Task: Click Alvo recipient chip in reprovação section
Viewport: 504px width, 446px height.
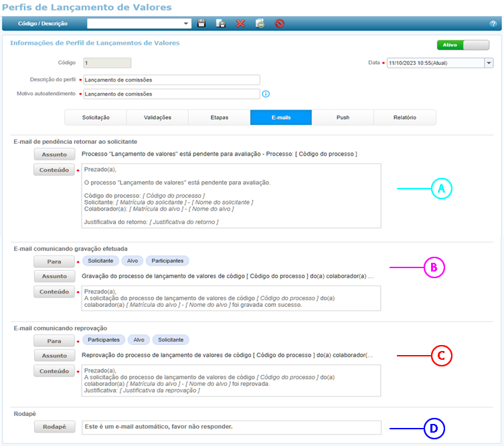Action: point(139,340)
